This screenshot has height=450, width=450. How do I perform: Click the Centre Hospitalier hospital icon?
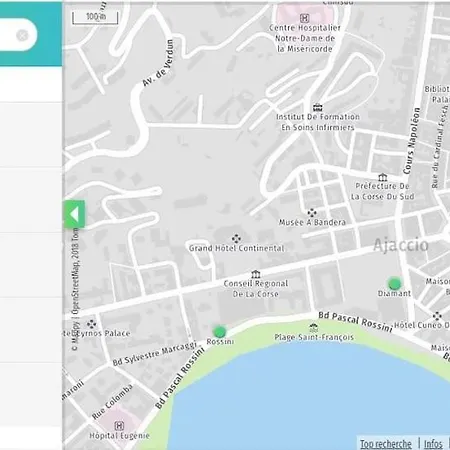coord(304,18)
